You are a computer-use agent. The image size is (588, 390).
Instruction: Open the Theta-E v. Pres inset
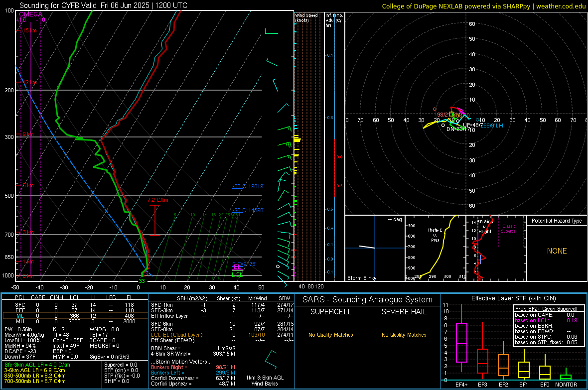tap(436, 248)
